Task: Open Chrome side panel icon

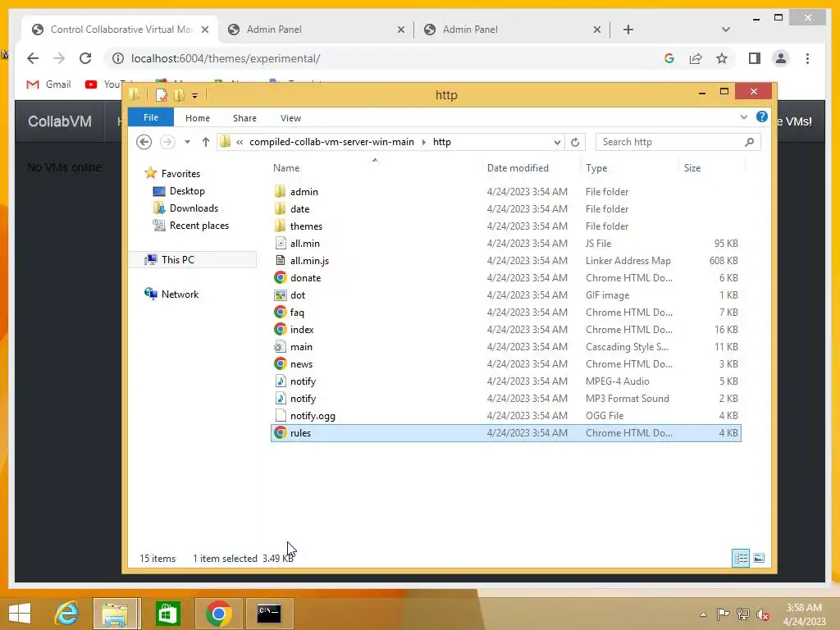Action: click(755, 58)
